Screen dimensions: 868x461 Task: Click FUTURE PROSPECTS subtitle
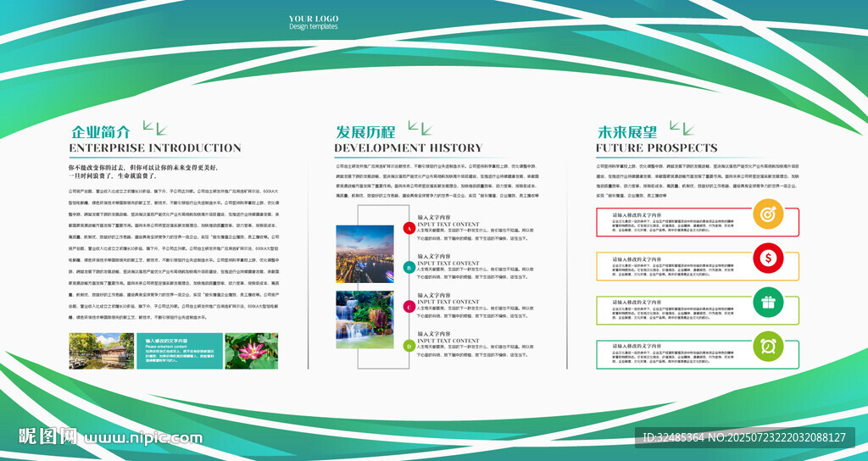(657, 147)
